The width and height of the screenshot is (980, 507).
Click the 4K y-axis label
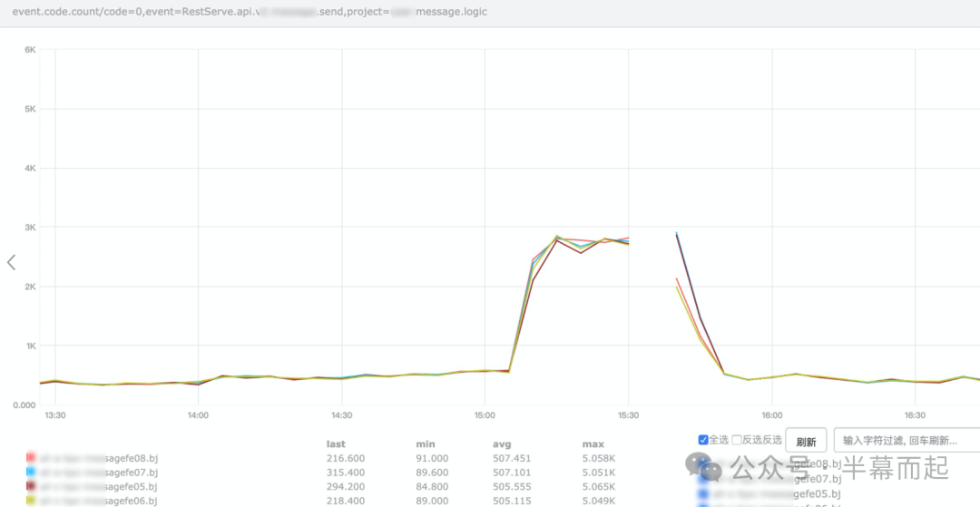point(30,169)
